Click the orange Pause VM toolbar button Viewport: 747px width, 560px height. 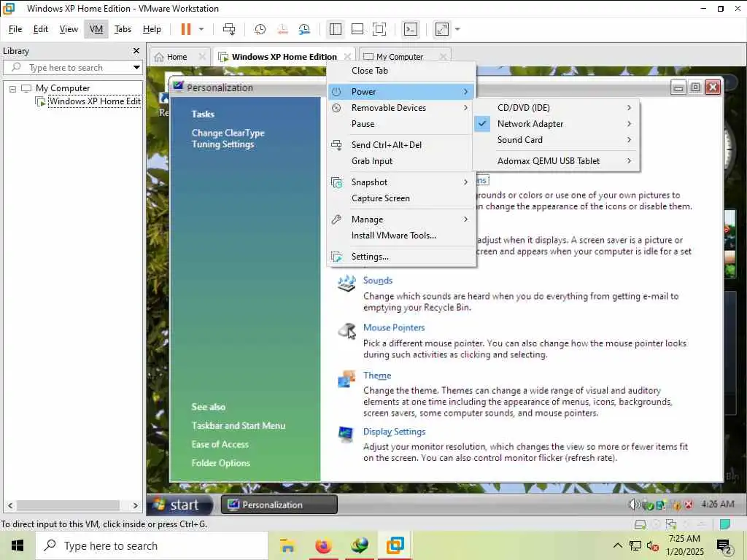(186, 29)
